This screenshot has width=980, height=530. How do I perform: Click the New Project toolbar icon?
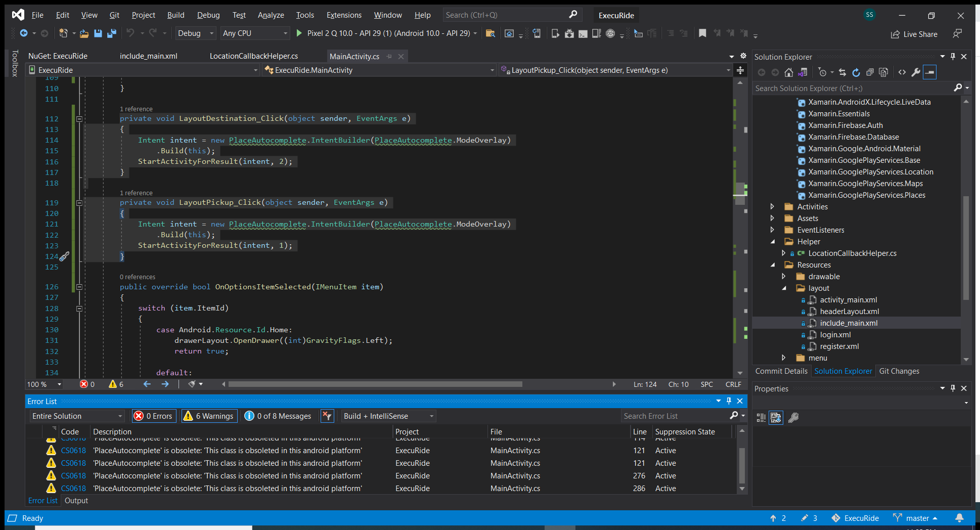pos(63,33)
